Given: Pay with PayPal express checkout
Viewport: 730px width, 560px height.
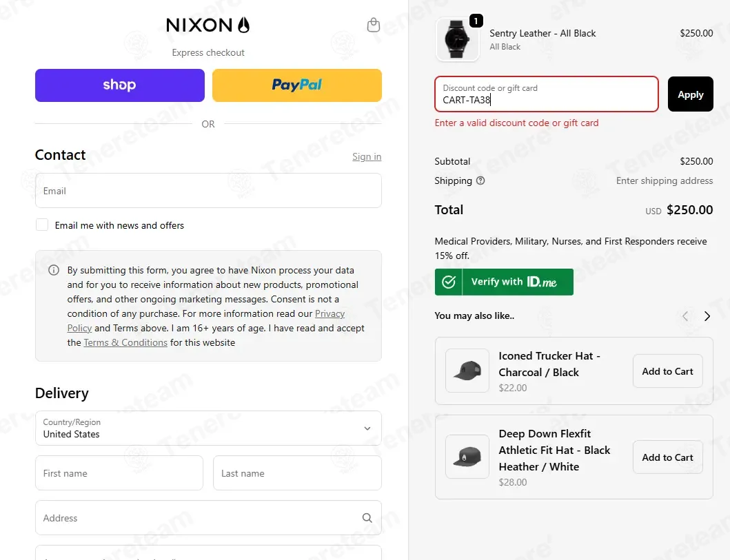Looking at the screenshot, I should click(296, 85).
